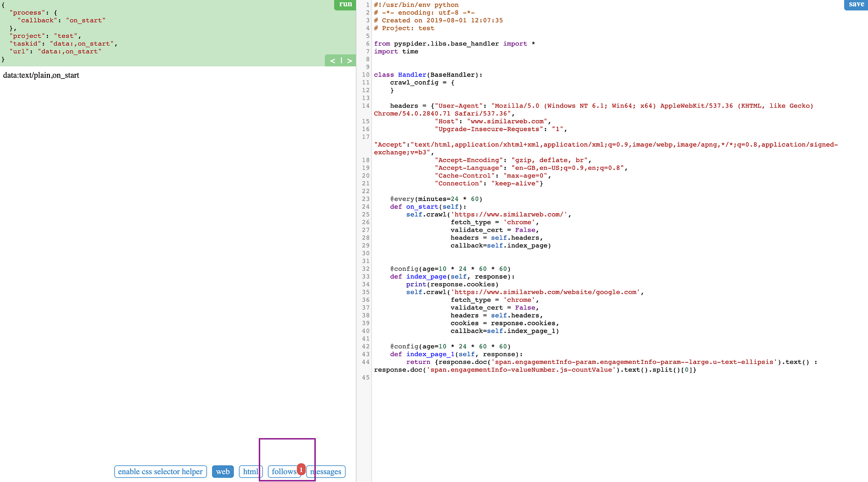Place cursor on '# Project: test' comment
The width and height of the screenshot is (868, 482).
(404, 28)
